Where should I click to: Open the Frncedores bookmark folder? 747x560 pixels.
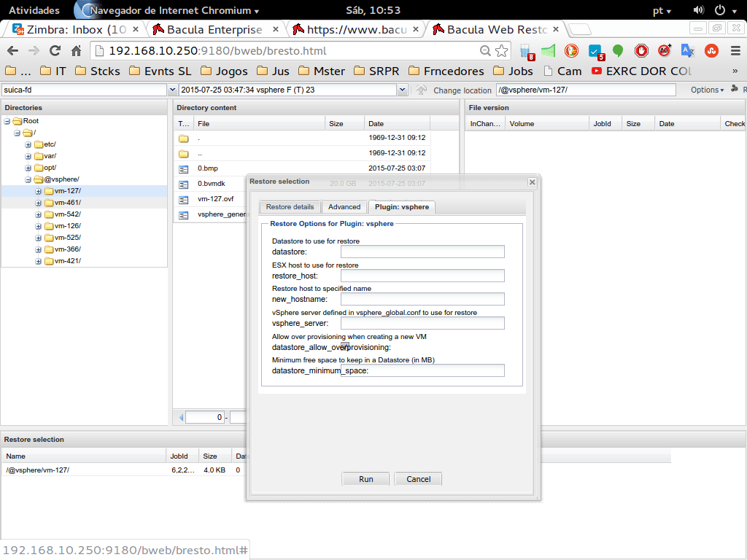tap(446, 71)
